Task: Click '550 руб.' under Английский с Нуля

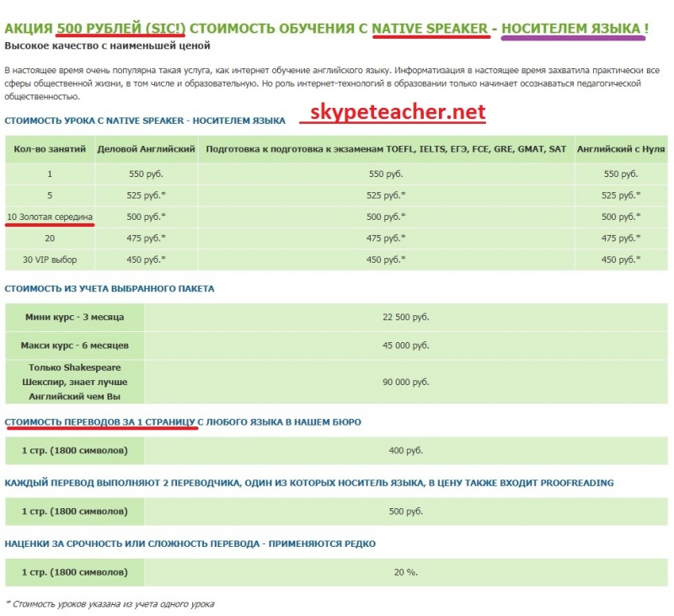Action: click(621, 174)
